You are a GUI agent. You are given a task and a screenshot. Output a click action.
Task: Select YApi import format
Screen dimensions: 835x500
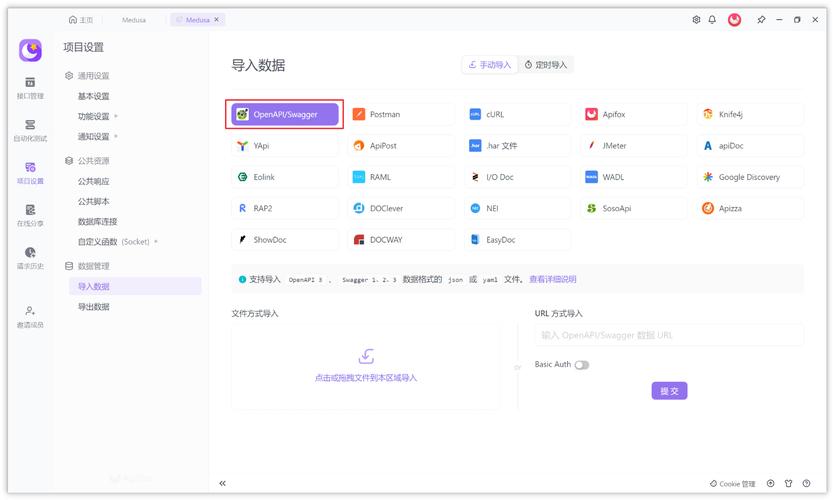coord(284,145)
